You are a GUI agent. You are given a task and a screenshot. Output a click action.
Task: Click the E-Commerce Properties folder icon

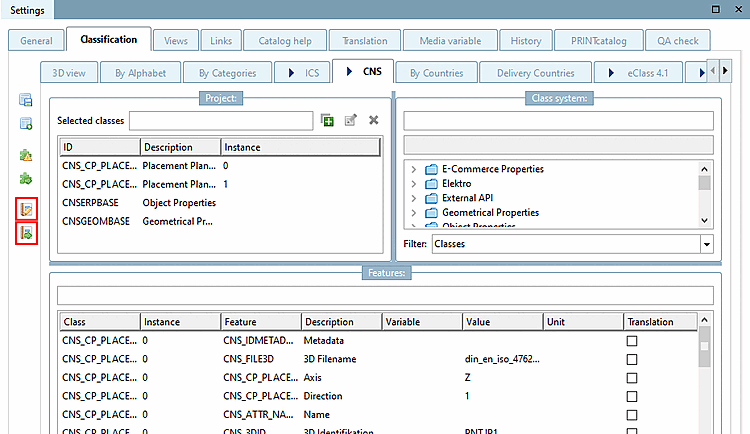(x=431, y=169)
